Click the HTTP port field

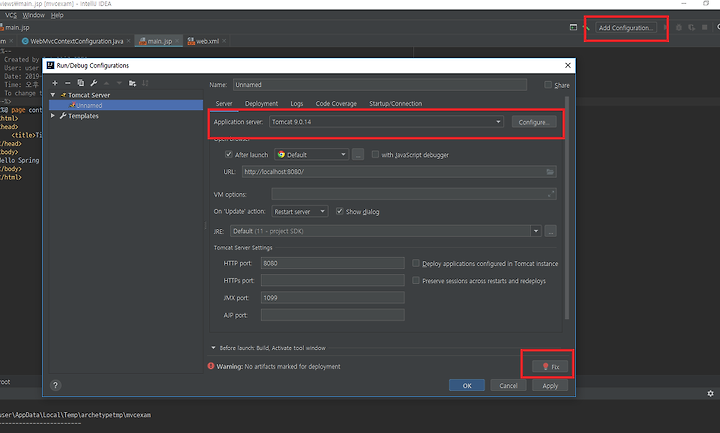point(332,263)
